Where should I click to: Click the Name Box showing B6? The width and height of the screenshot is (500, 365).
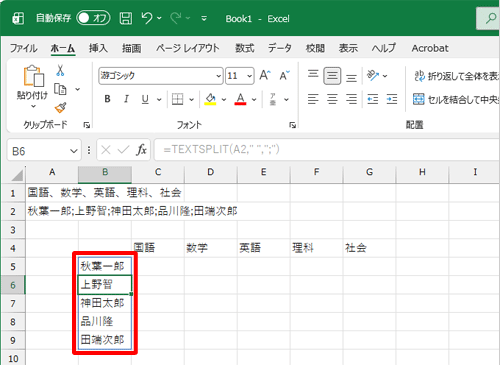[x=38, y=151]
